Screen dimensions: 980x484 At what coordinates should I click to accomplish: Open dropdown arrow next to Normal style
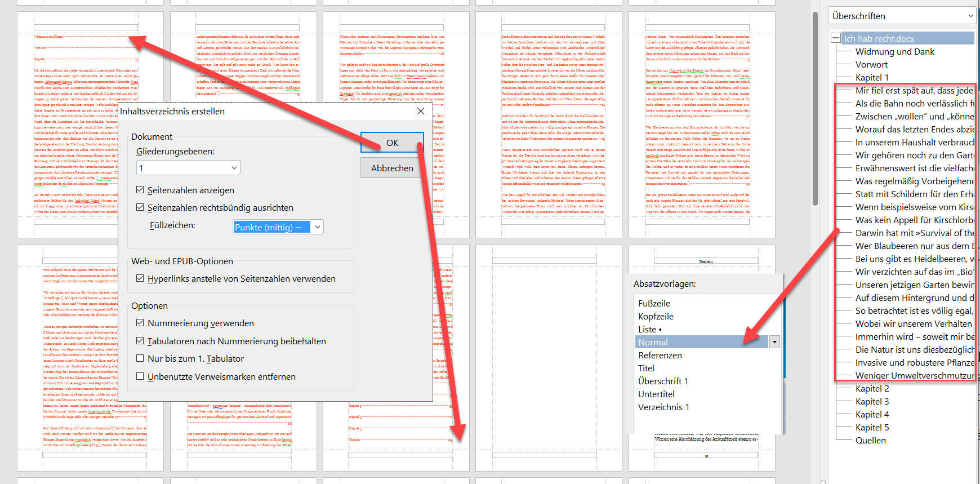click(774, 342)
